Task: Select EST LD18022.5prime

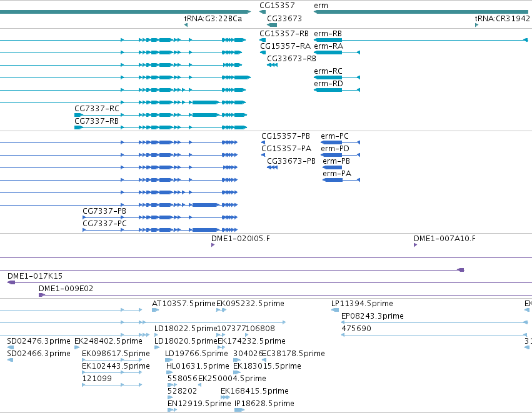Action: (x=156, y=335)
